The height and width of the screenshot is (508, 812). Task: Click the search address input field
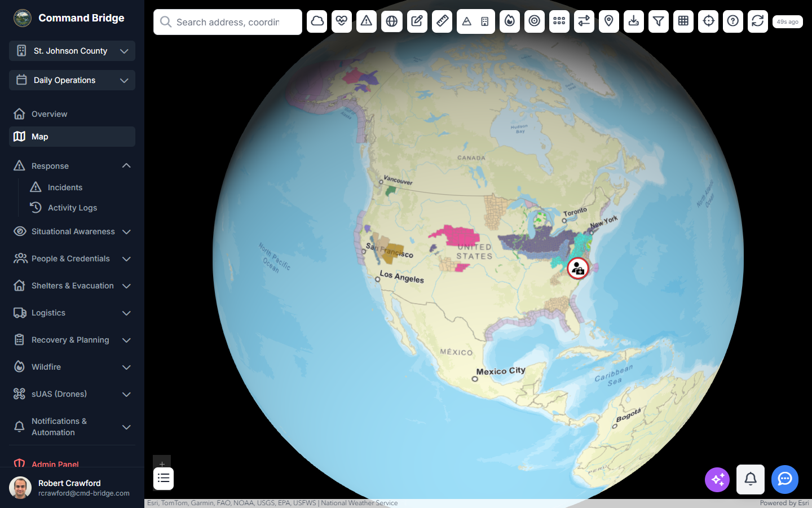227,22
